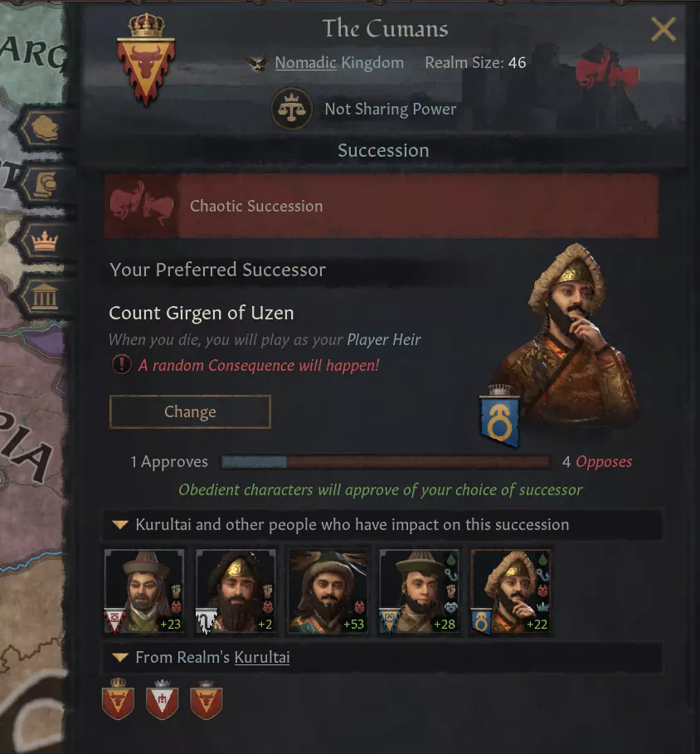The image size is (700, 754).
Task: Open the Chaotic Succession law bar
Action: click(382, 206)
